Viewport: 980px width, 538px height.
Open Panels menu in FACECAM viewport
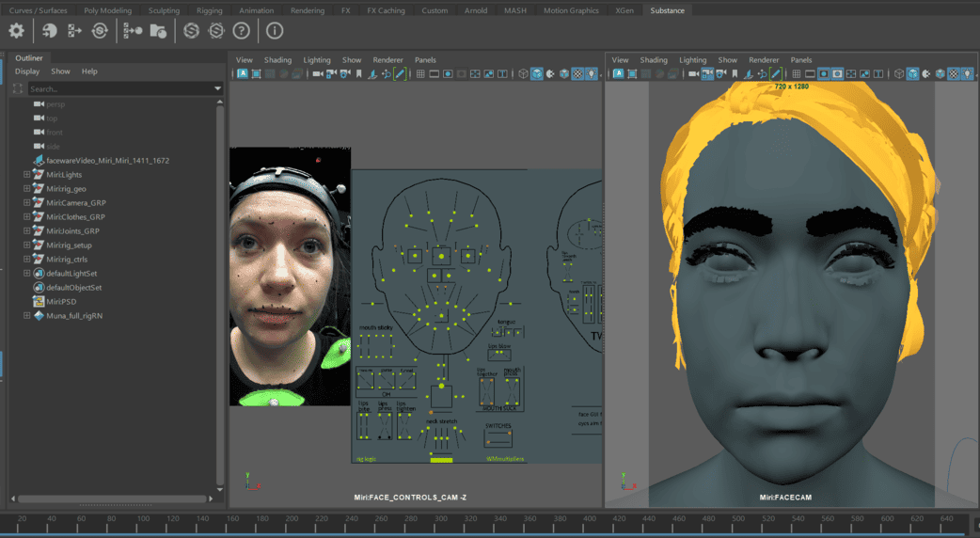click(x=801, y=60)
